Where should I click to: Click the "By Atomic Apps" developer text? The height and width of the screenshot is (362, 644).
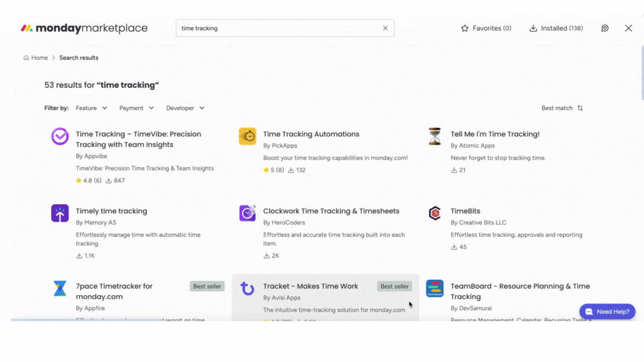click(x=472, y=146)
